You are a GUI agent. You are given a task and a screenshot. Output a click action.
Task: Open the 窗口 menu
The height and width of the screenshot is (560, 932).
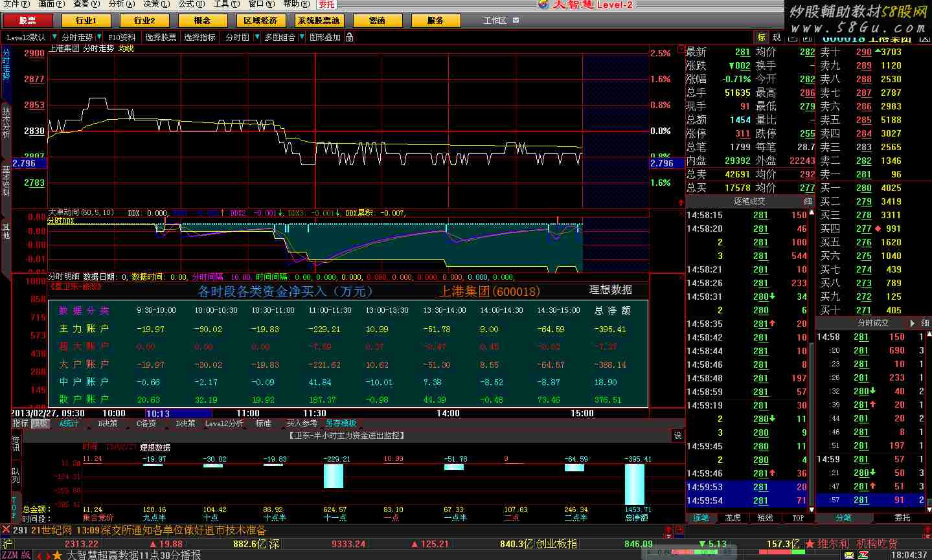click(261, 4)
